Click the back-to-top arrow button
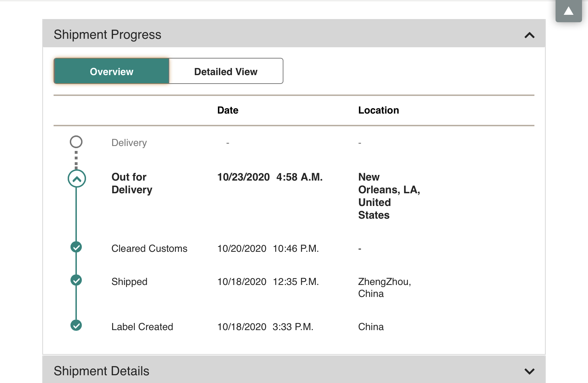This screenshot has width=588, height=383. coord(569,11)
